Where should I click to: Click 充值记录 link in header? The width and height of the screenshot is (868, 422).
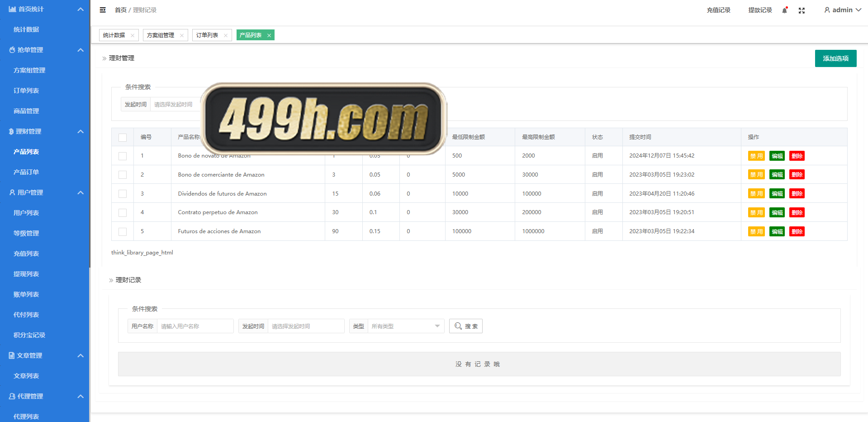pyautogui.click(x=719, y=10)
